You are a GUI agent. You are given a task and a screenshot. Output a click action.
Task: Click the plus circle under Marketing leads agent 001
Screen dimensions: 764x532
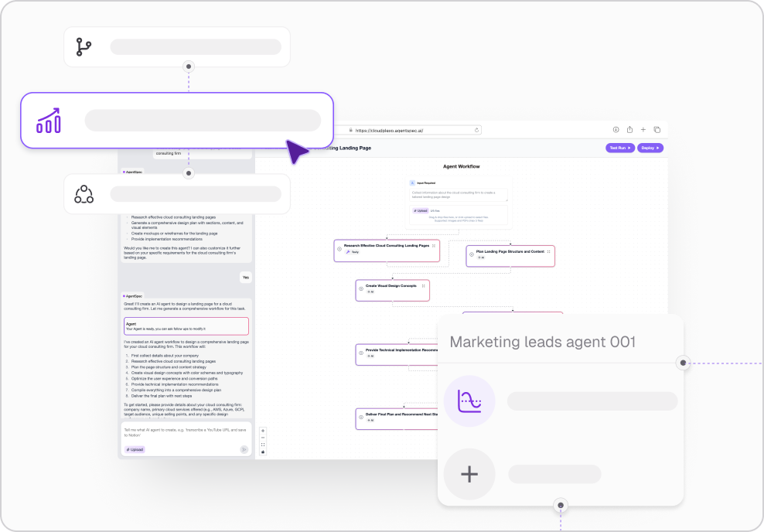coord(469,474)
